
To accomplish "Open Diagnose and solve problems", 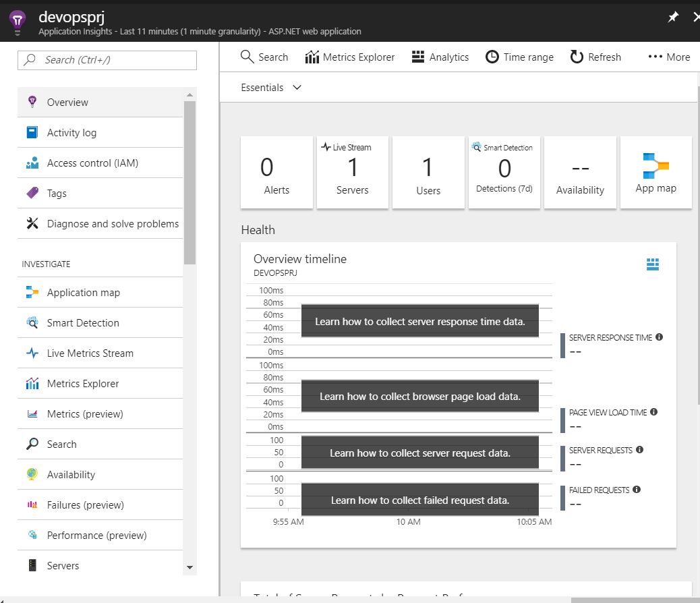I will pos(100,224).
